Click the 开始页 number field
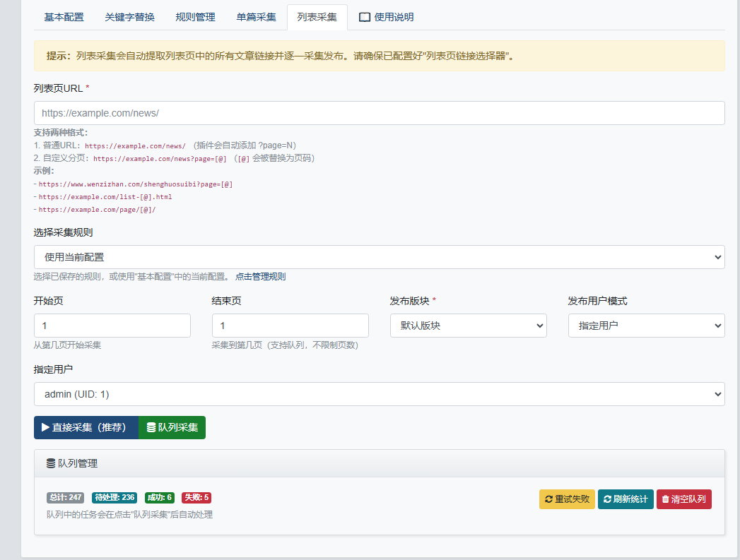The width and height of the screenshot is (740, 560). click(x=112, y=326)
